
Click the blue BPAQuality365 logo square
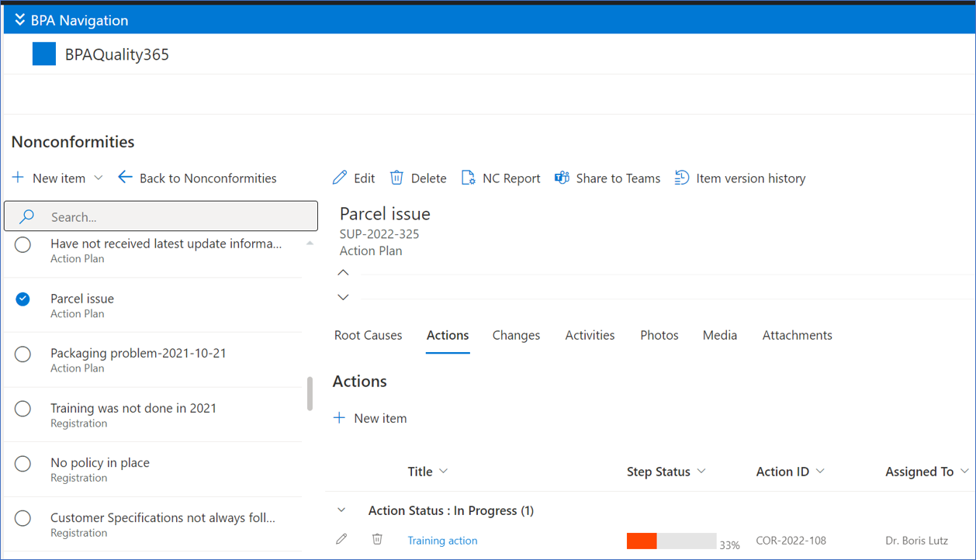pos(44,54)
